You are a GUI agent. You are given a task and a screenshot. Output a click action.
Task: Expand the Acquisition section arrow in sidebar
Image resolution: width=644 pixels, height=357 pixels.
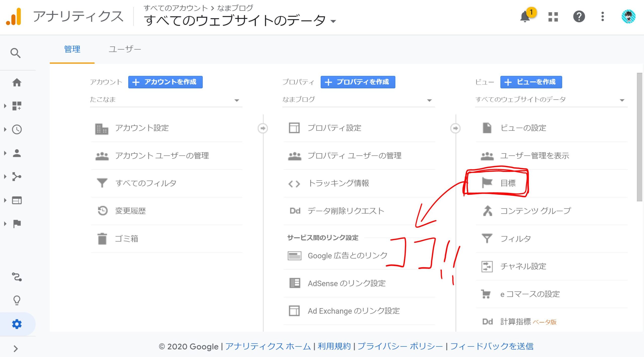pyautogui.click(x=5, y=176)
